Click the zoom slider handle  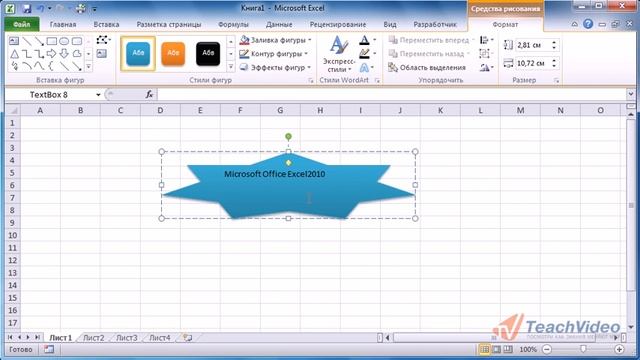[x=583, y=349]
